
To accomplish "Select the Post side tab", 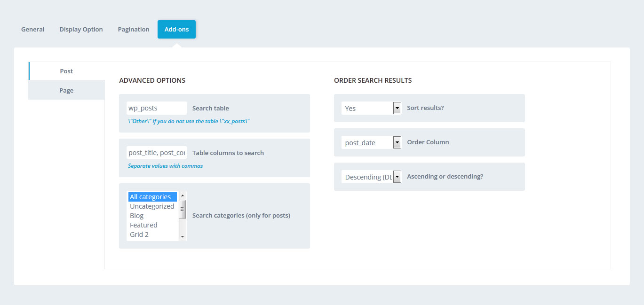I will (66, 71).
